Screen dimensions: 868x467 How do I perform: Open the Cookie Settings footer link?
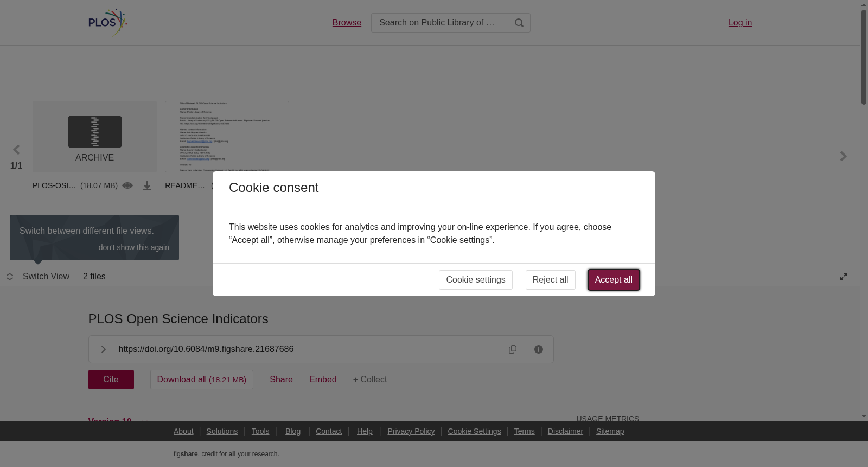coord(474,431)
